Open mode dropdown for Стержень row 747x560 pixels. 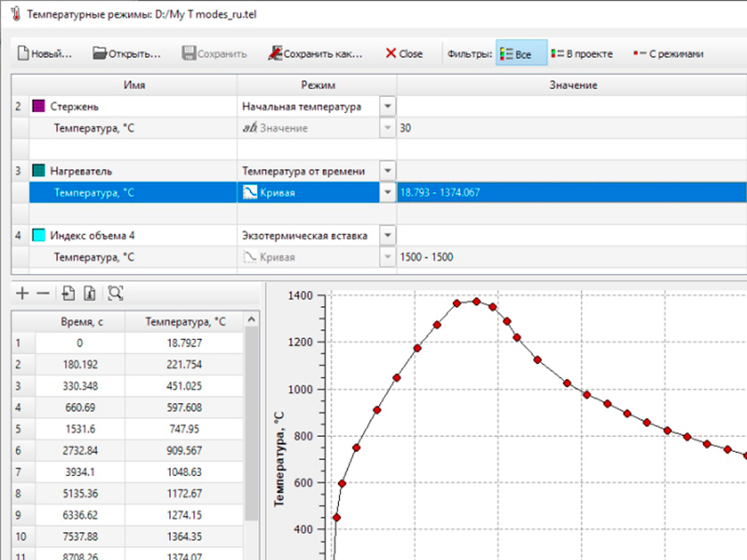coord(388,107)
